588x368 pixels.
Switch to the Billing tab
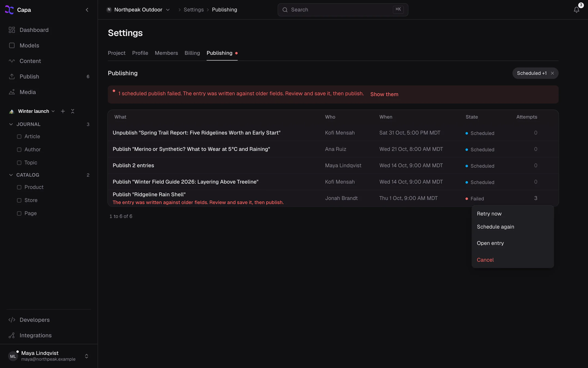[x=192, y=53]
